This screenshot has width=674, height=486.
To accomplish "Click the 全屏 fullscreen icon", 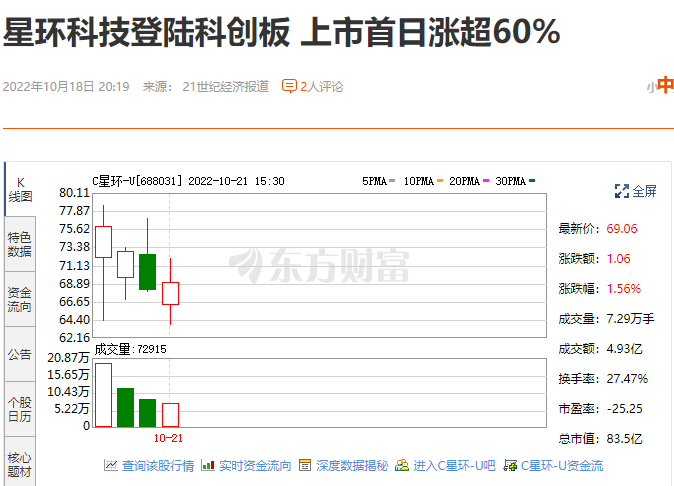I will click(622, 191).
